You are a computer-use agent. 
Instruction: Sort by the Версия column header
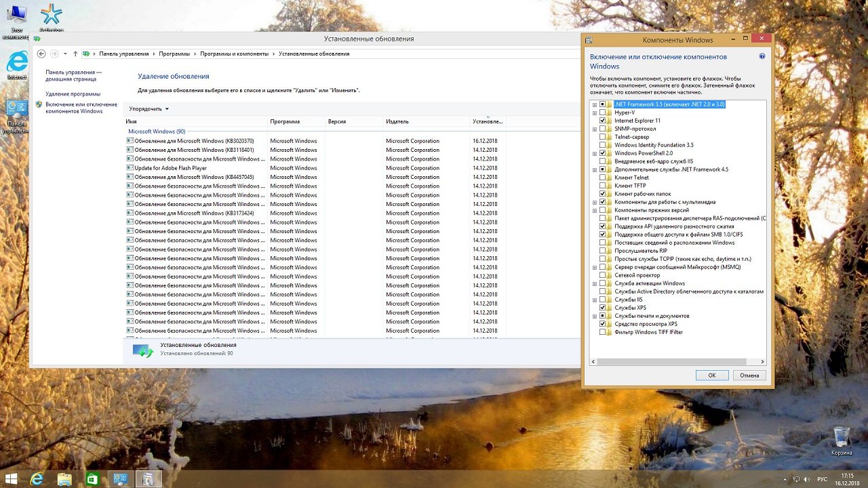point(355,121)
